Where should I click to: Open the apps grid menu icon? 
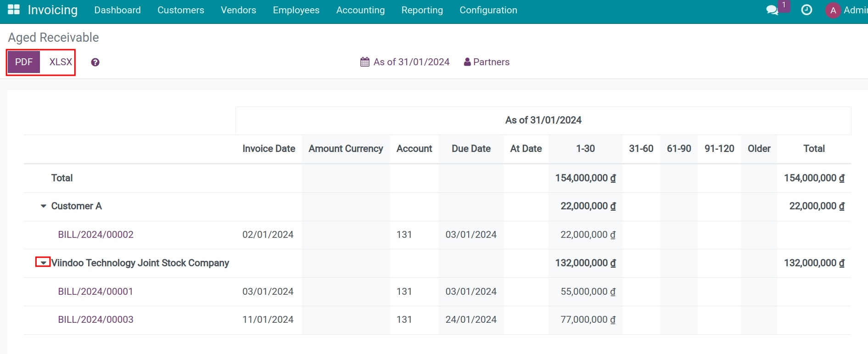tap(14, 10)
